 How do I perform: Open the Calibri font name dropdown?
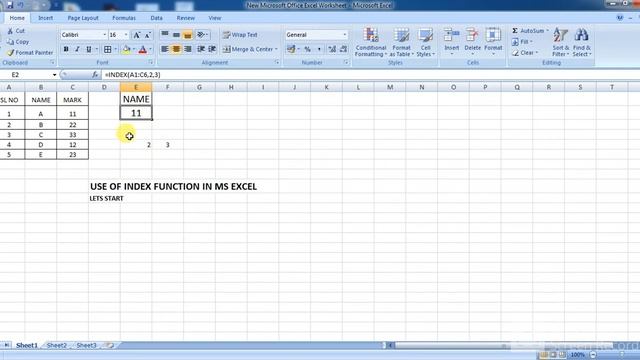[104, 35]
